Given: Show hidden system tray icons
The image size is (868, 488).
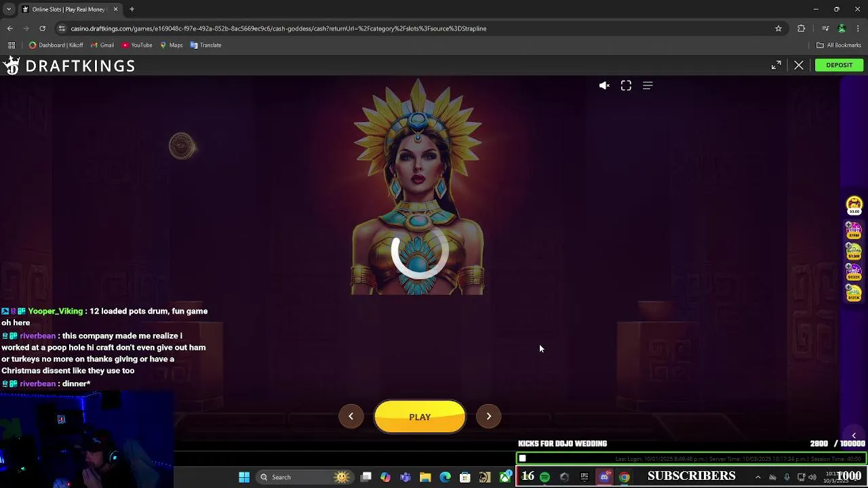Looking at the screenshot, I should point(758,477).
